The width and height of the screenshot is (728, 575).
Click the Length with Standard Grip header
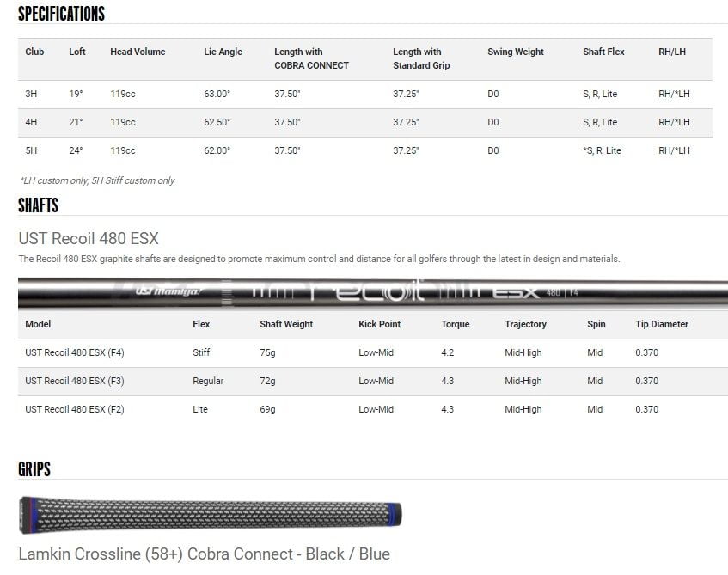coord(421,58)
